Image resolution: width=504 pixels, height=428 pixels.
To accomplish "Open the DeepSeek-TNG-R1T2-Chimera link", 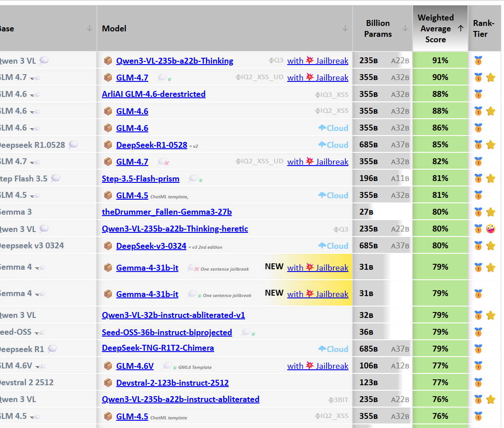I will (x=158, y=348).
